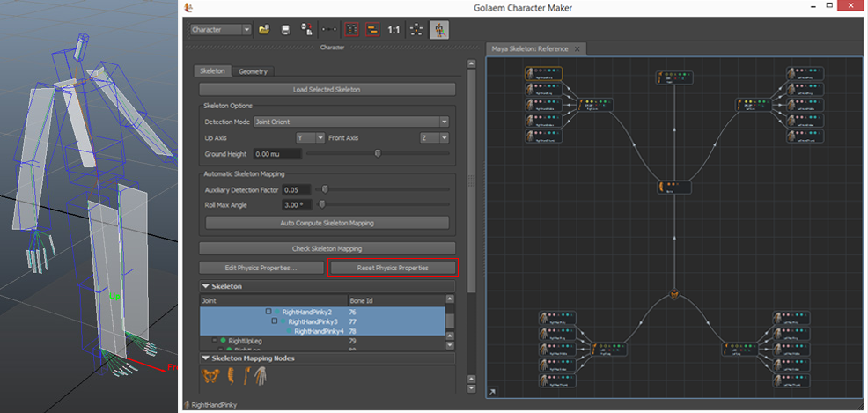
Task: Select the pelvis mapping node icon
Action: pyautogui.click(x=210, y=376)
